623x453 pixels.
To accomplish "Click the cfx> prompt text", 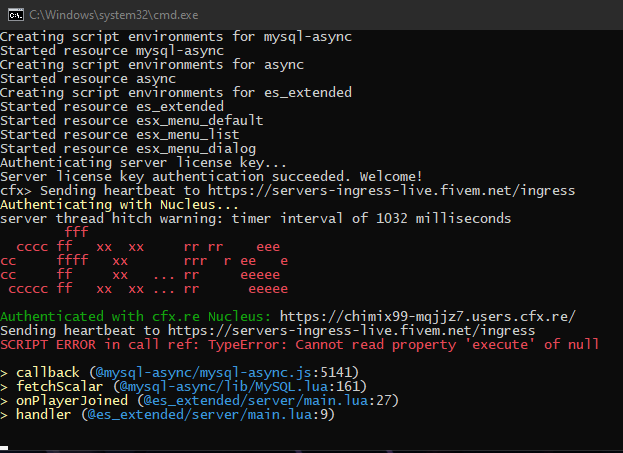I will [16, 191].
